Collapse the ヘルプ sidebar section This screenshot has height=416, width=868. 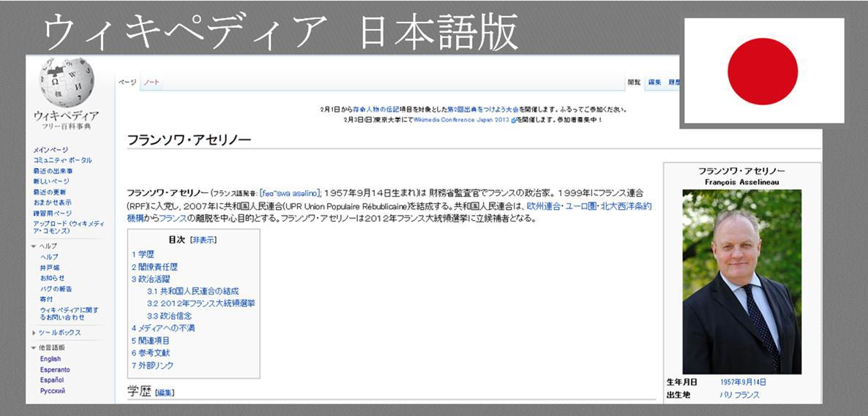[34, 246]
